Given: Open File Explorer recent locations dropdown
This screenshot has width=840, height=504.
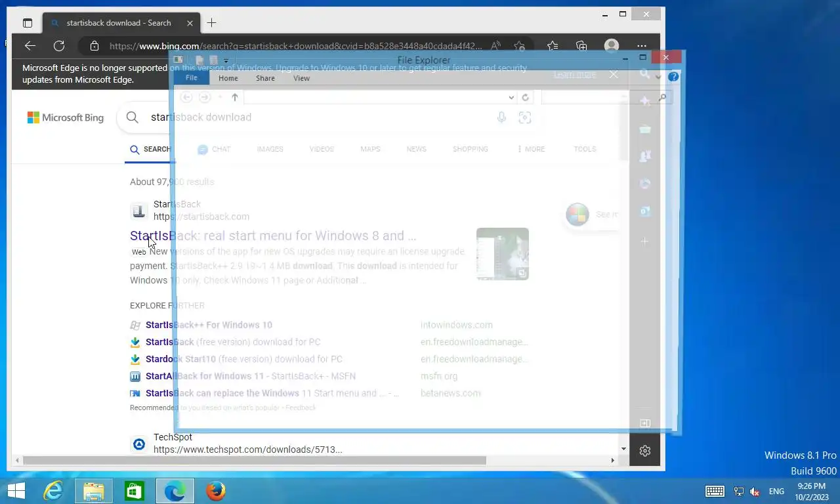Looking at the screenshot, I should [220, 97].
